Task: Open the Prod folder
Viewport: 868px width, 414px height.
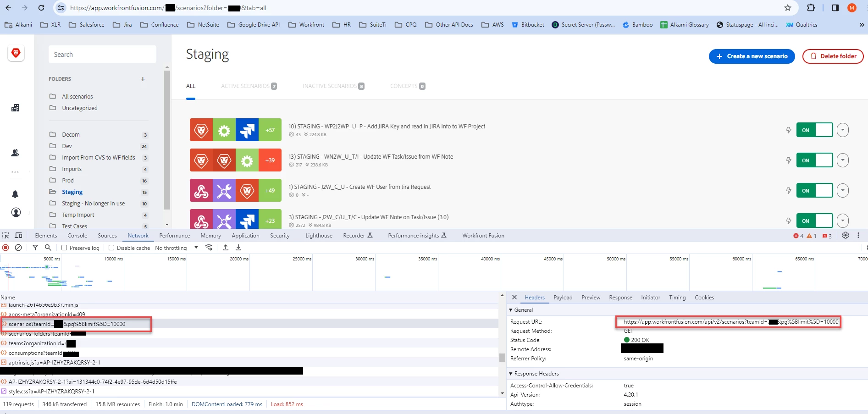Action: click(68, 181)
